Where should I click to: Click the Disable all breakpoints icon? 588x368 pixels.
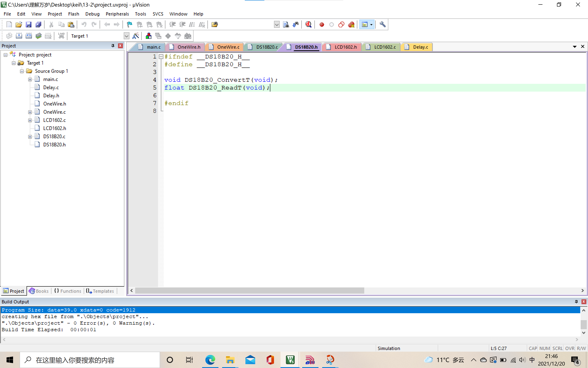point(341,24)
